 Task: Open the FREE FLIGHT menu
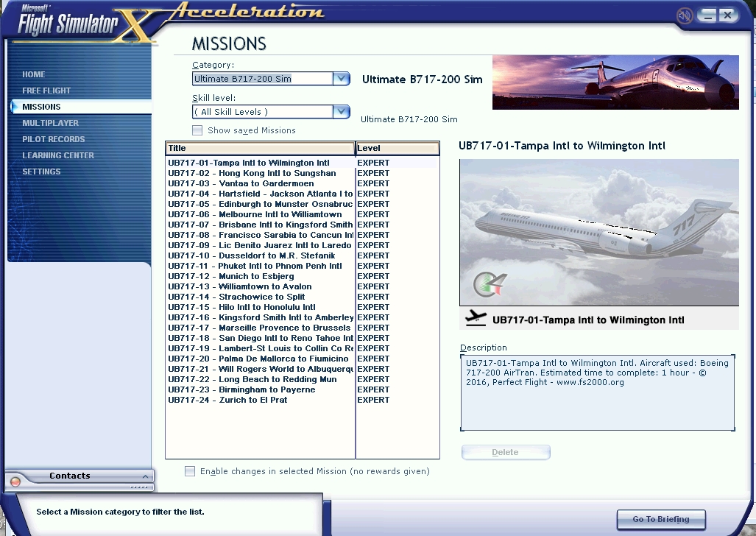(x=46, y=91)
